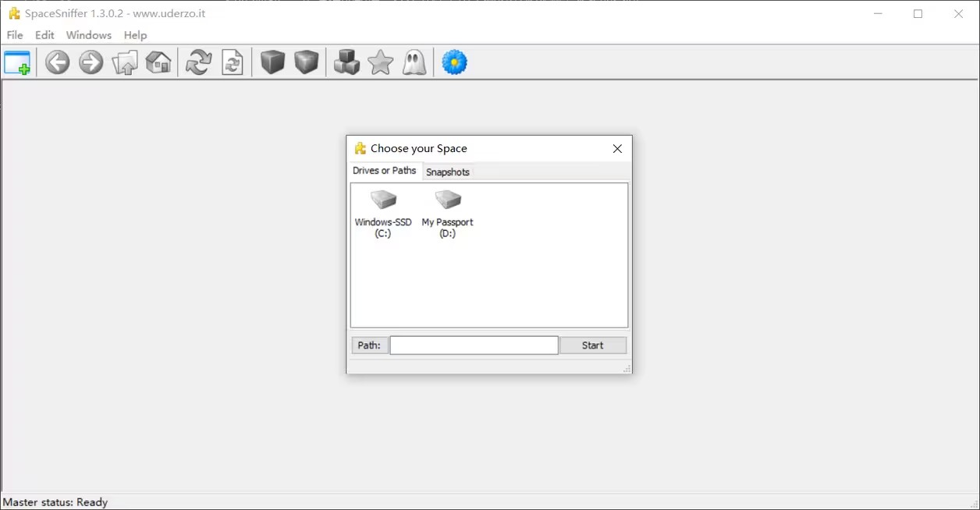The height and width of the screenshot is (510, 980).
Task: Click the Home house icon
Action: (158, 62)
